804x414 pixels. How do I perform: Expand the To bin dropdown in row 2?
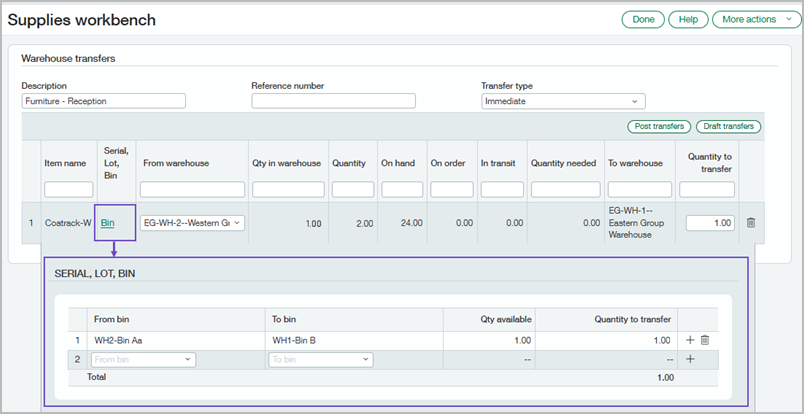[x=320, y=359]
